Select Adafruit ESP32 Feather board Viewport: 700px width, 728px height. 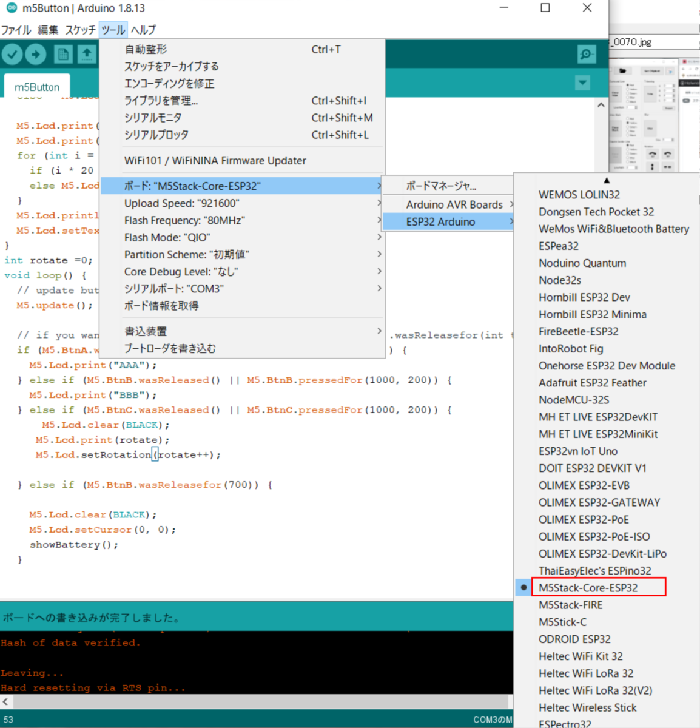coord(607,383)
